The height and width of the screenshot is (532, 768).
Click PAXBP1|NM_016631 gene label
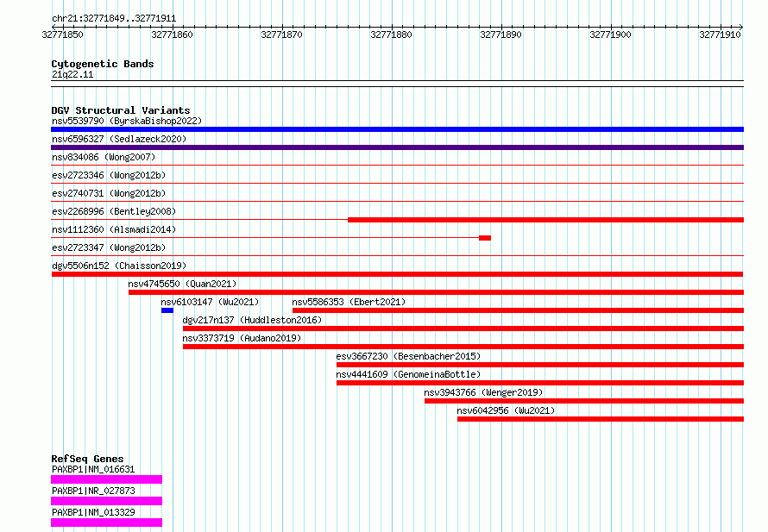[x=93, y=469]
